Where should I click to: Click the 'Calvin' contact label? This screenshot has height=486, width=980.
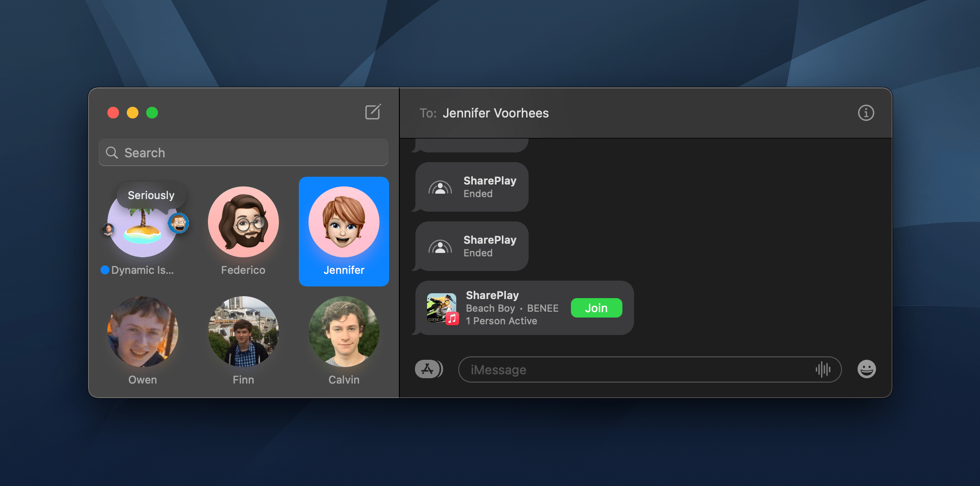(x=344, y=380)
